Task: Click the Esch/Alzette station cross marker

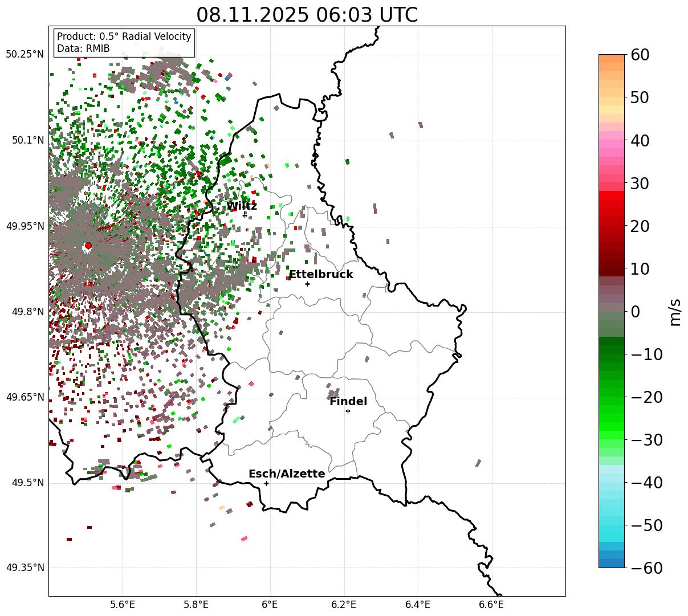Action: coord(266,483)
